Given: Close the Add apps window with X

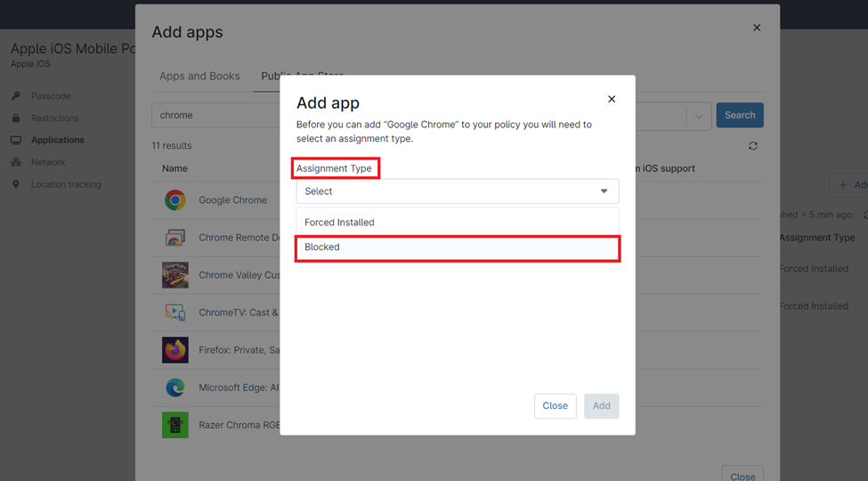Looking at the screenshot, I should [757, 28].
